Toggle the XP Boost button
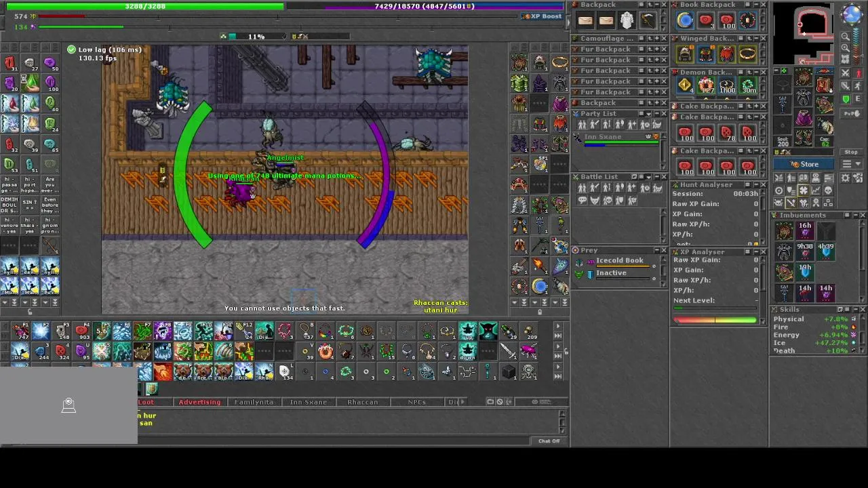Image resolution: width=868 pixels, height=488 pixels. [x=542, y=16]
